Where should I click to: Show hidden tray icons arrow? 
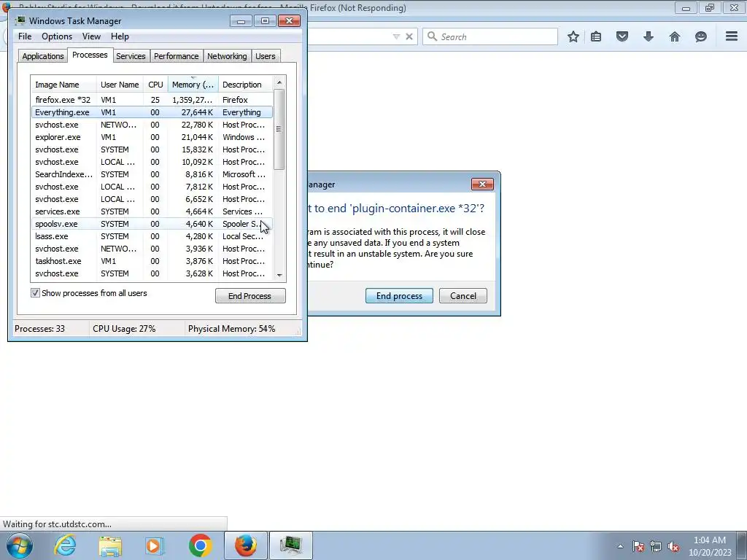(x=620, y=546)
